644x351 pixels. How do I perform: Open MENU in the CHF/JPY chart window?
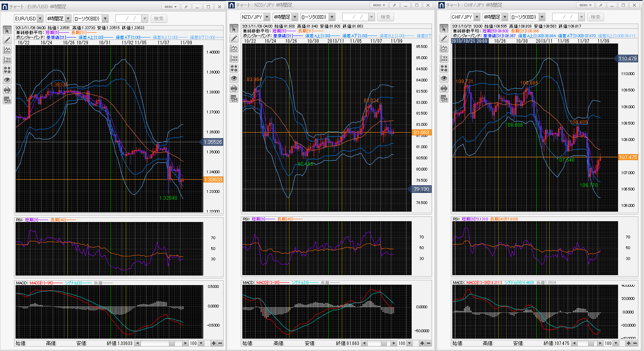pos(585,5)
